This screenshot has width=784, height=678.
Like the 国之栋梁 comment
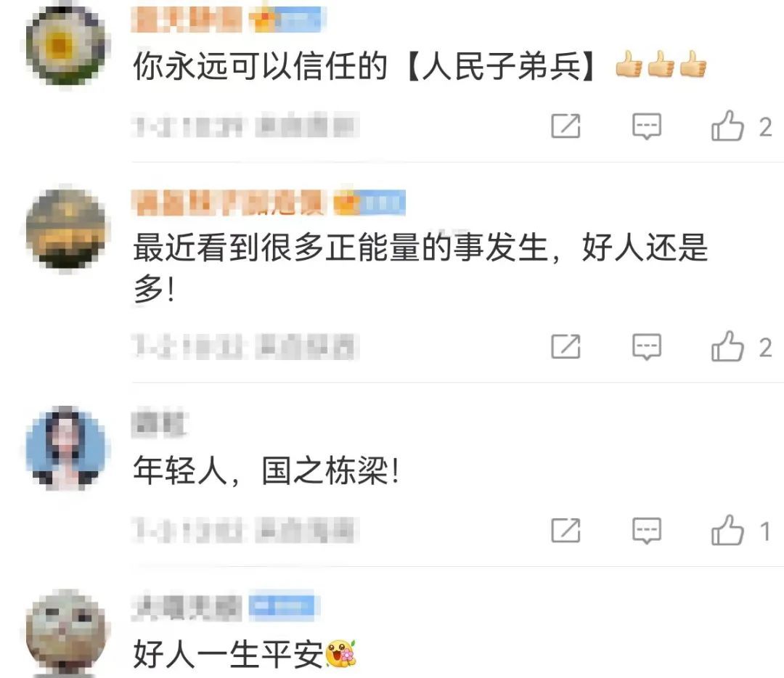point(727,529)
